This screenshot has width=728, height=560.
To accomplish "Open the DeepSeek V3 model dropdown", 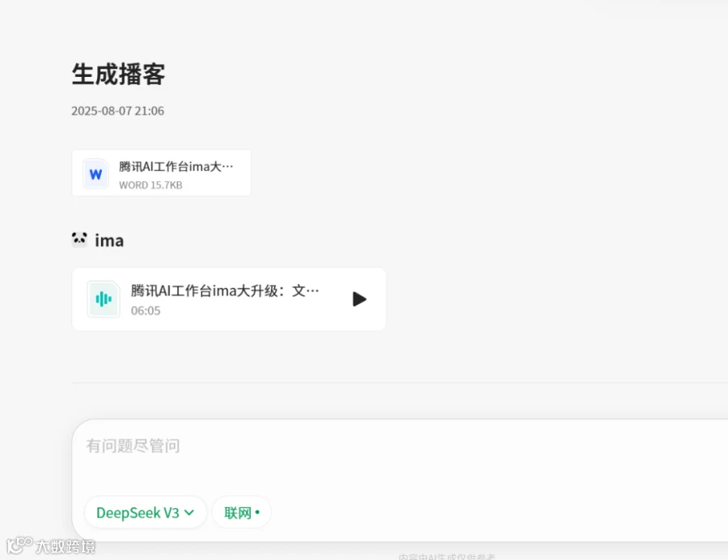I will click(145, 512).
